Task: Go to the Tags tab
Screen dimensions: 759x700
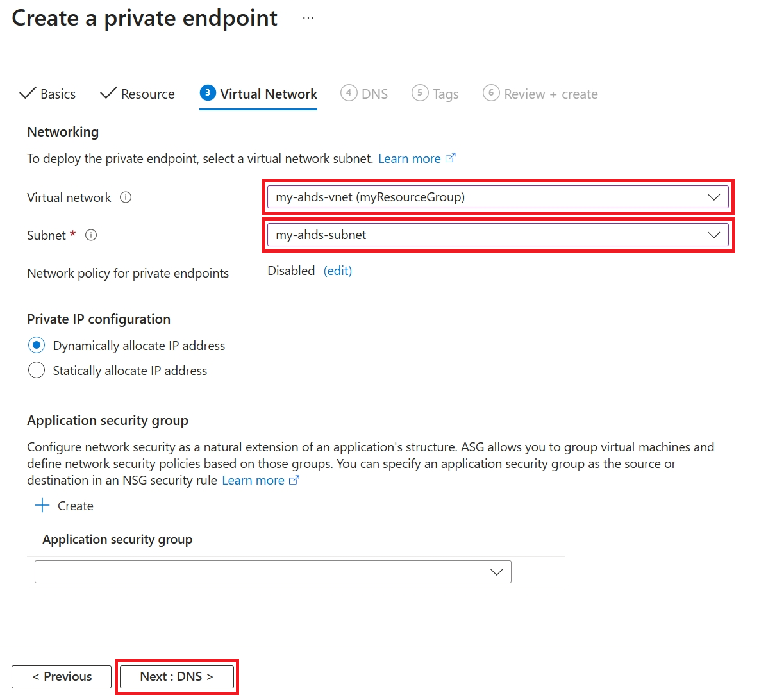Action: point(435,94)
